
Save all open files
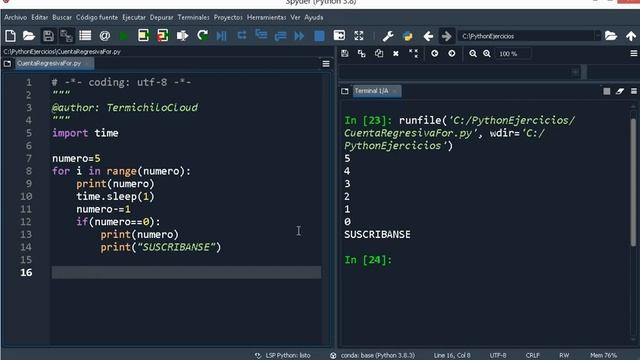pos(67,36)
